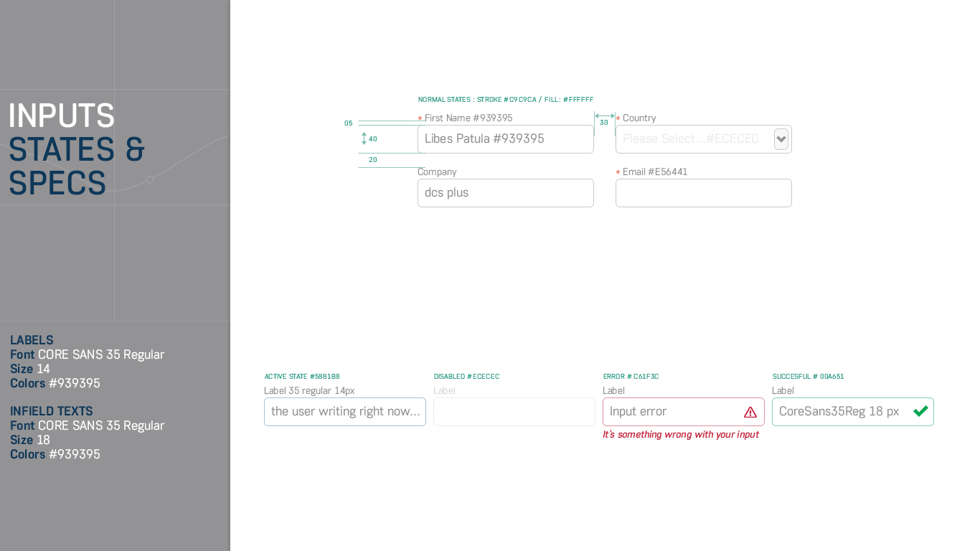980x551 pixels.
Task: Click the red warning triangle icon
Action: [x=750, y=412]
